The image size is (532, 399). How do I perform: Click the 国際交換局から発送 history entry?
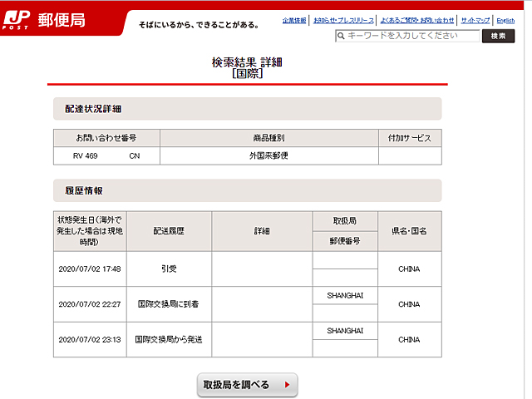[x=168, y=339]
